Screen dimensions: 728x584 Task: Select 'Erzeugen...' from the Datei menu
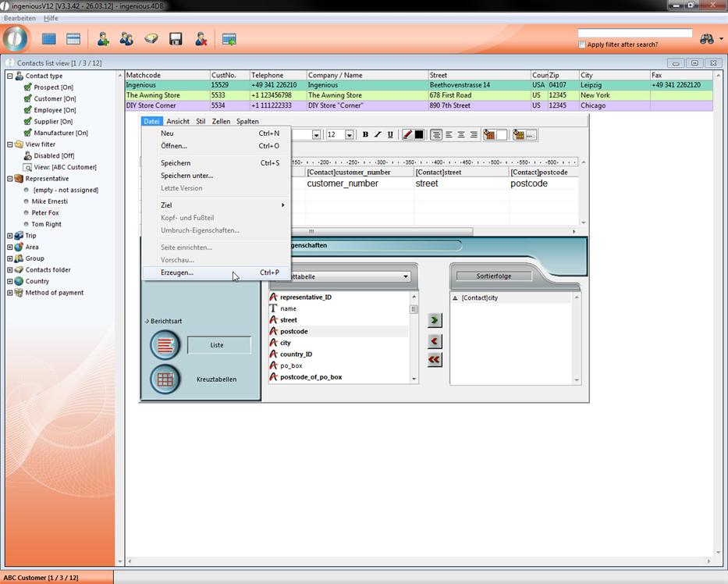coord(177,272)
